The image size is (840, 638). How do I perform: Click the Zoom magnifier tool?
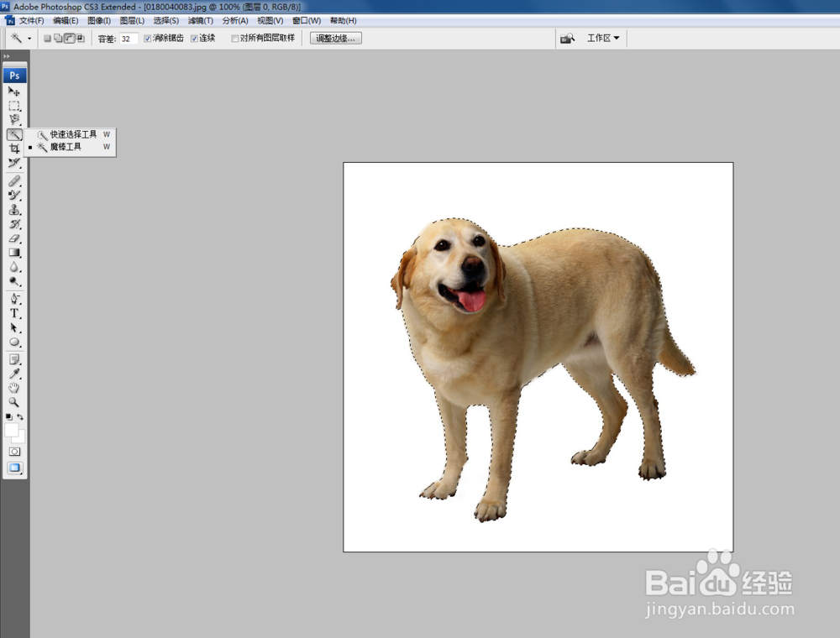click(14, 402)
